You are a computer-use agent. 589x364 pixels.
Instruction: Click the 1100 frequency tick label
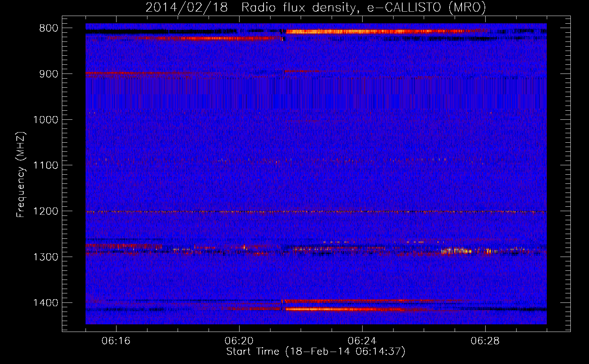[x=46, y=166]
